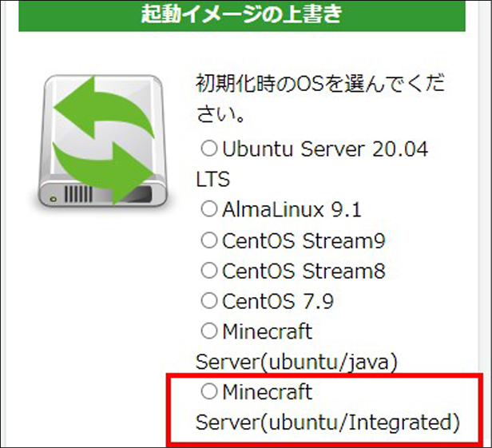492x448 pixels.
Task: Choose the AlmaLinux 9.1 radio circle
Action: click(208, 209)
